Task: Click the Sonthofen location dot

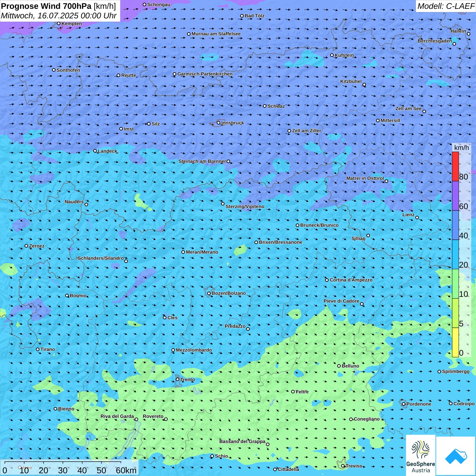Action: click(54, 70)
